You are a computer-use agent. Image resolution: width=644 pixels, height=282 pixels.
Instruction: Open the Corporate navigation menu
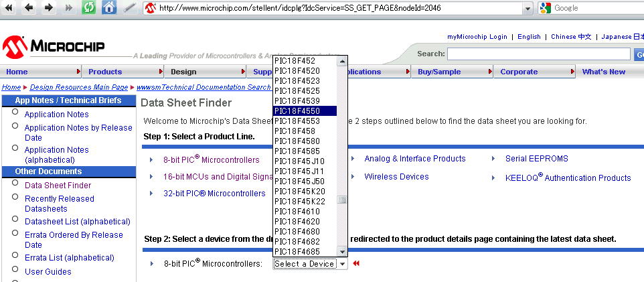point(534,72)
